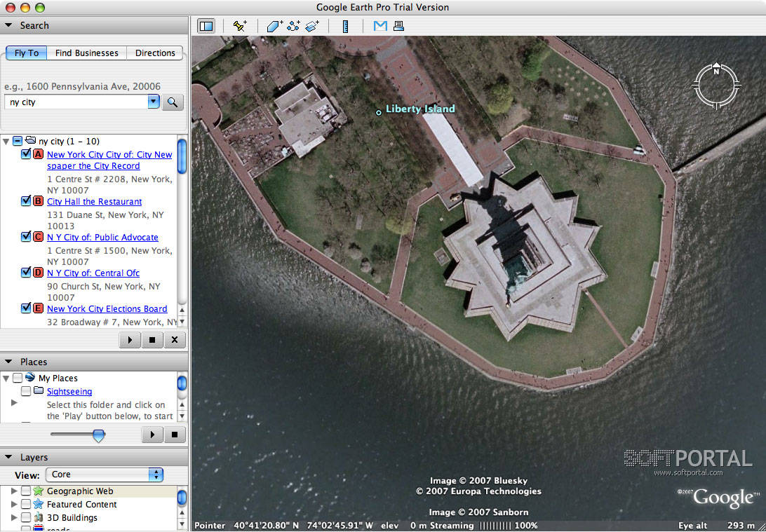766x532 pixels.
Task: Click the red D marker icon
Action: [38, 273]
